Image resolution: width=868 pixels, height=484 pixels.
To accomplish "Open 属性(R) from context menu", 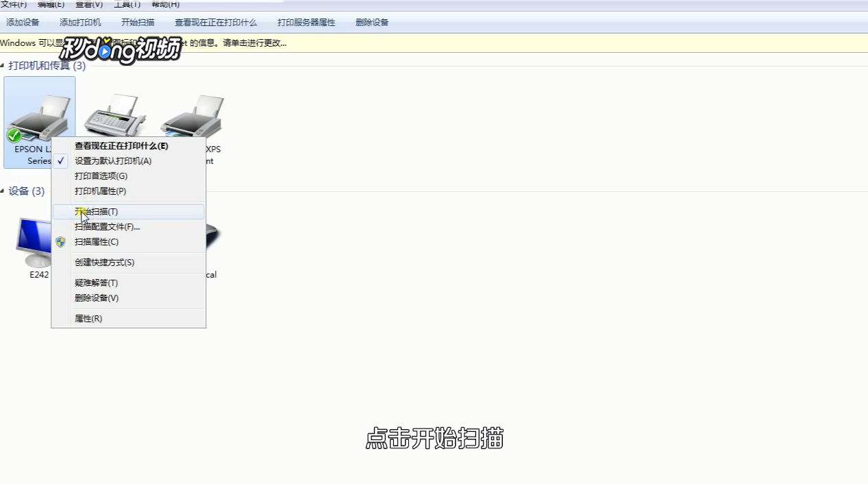I will click(129, 319).
